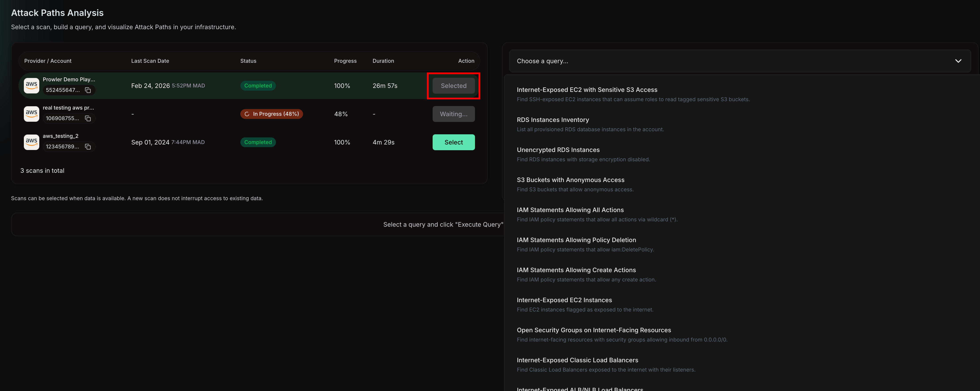This screenshot has width=980, height=391.
Task: Copy account ID starting with 552455647
Action: (88, 90)
